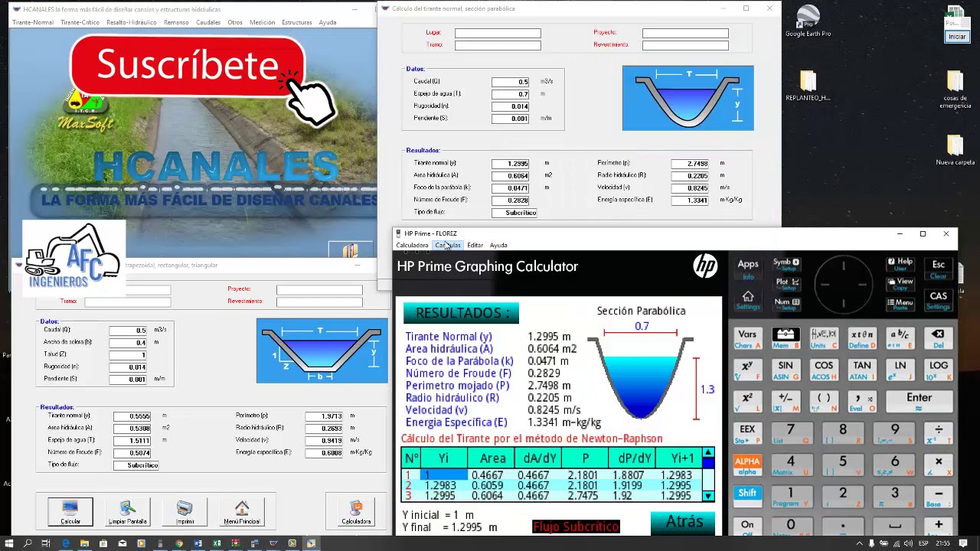This screenshot has width=980, height=551.
Task: Open the Caudales menu in HCANALES
Action: point(208,22)
